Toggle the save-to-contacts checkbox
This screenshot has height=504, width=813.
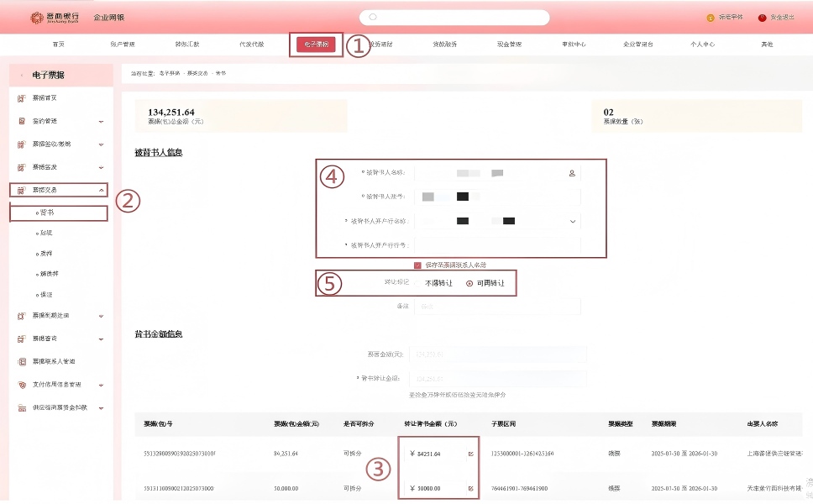417,265
